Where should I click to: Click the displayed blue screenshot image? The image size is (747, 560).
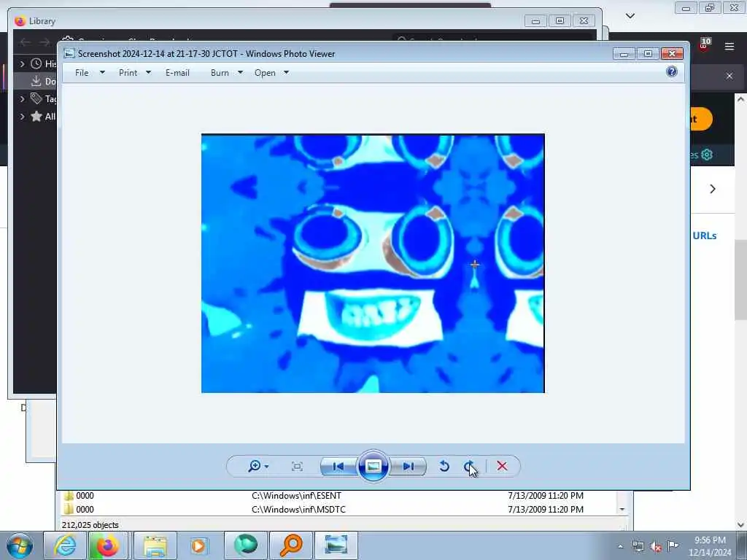[373, 263]
